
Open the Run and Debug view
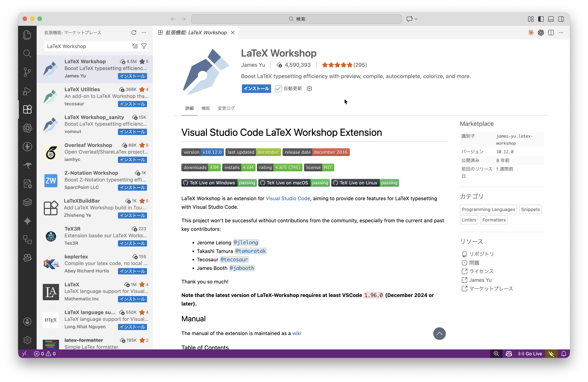click(27, 91)
